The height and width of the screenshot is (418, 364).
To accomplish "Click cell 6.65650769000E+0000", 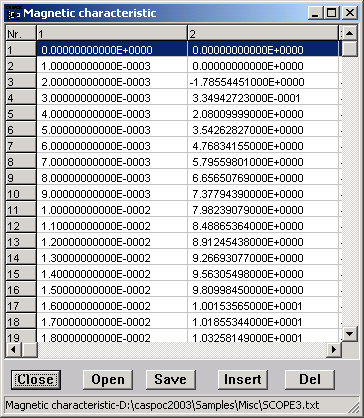I will coord(263,177).
